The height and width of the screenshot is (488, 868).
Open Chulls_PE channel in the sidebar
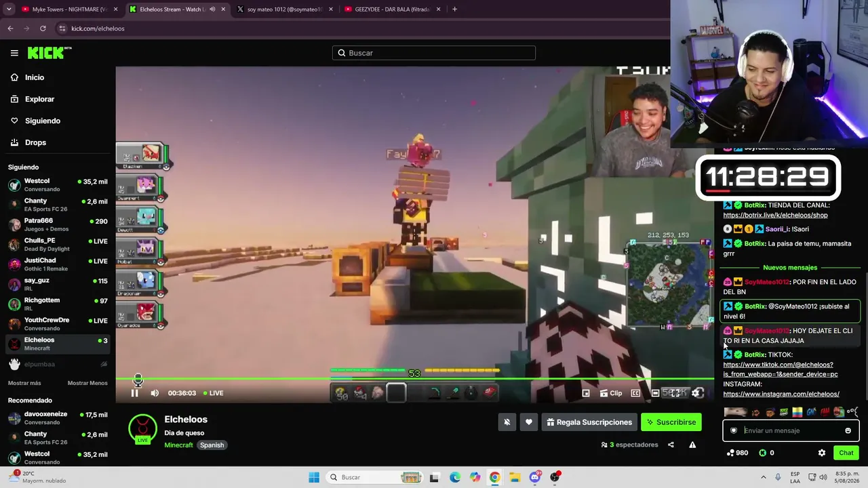(58, 244)
